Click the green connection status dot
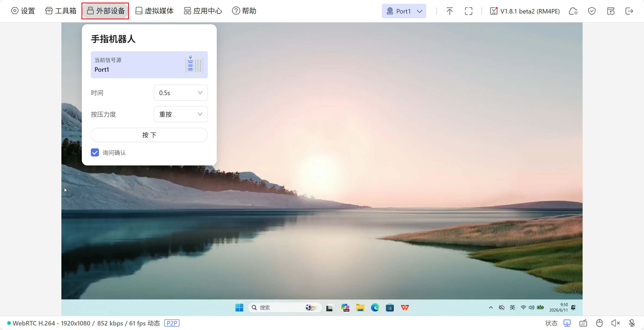The width and height of the screenshot is (644, 330). pyautogui.click(x=9, y=323)
